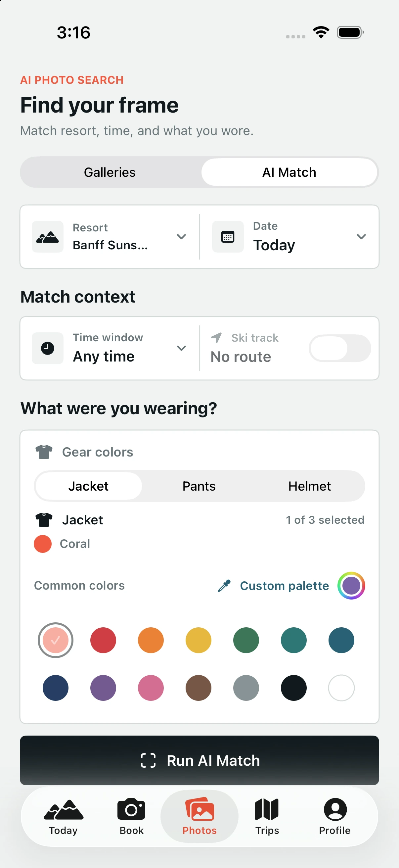Tap the clock icon for Time window
The width and height of the screenshot is (399, 868).
click(47, 348)
